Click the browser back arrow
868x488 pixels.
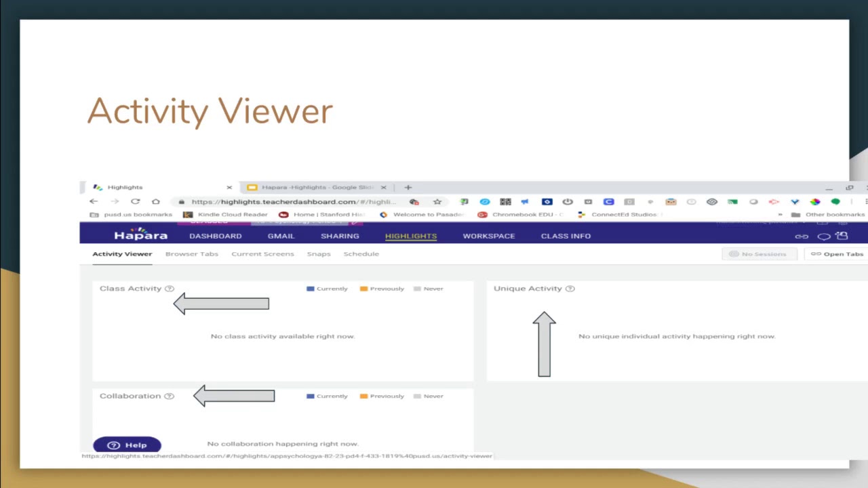click(x=94, y=201)
